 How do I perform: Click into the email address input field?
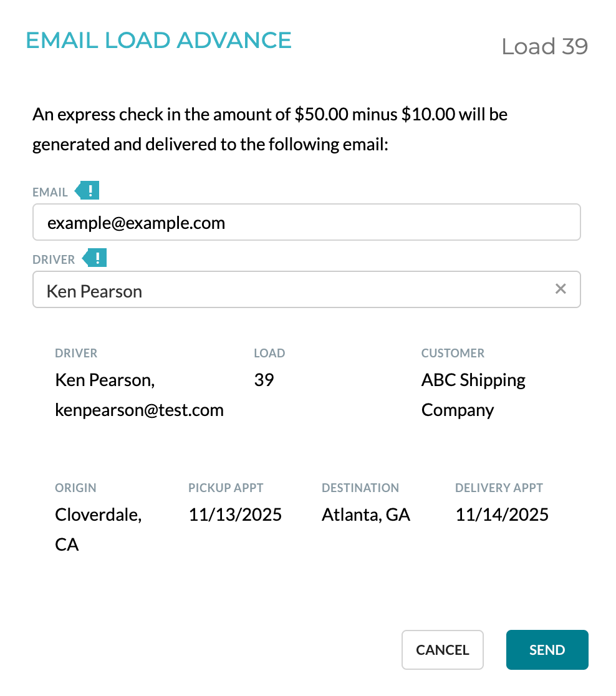307,223
